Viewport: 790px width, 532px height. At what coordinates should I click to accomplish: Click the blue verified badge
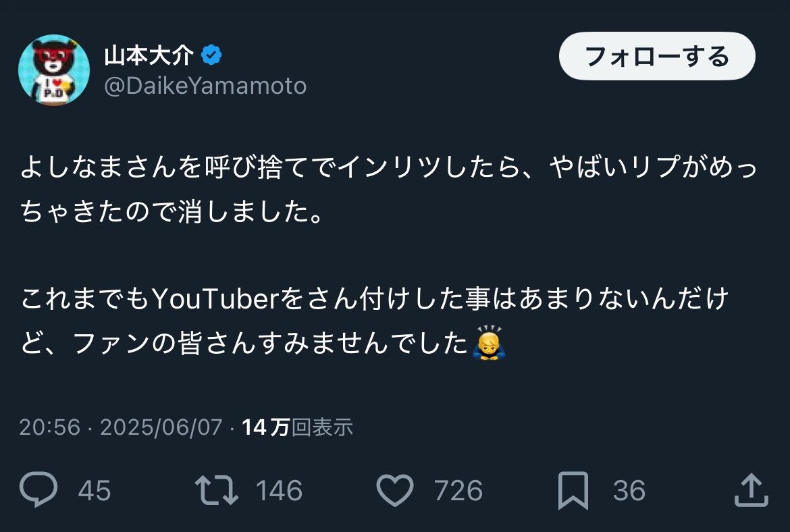click(x=211, y=55)
